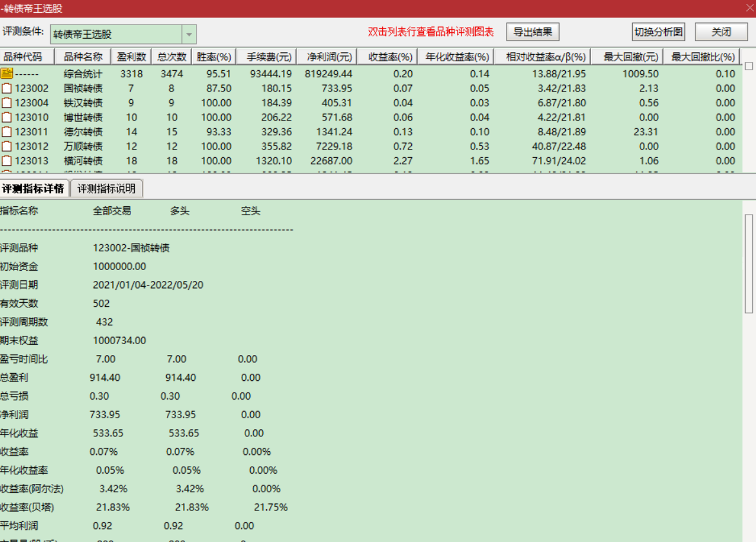
Task: Sort by the 最大回撤(元) column header
Action: coord(627,57)
